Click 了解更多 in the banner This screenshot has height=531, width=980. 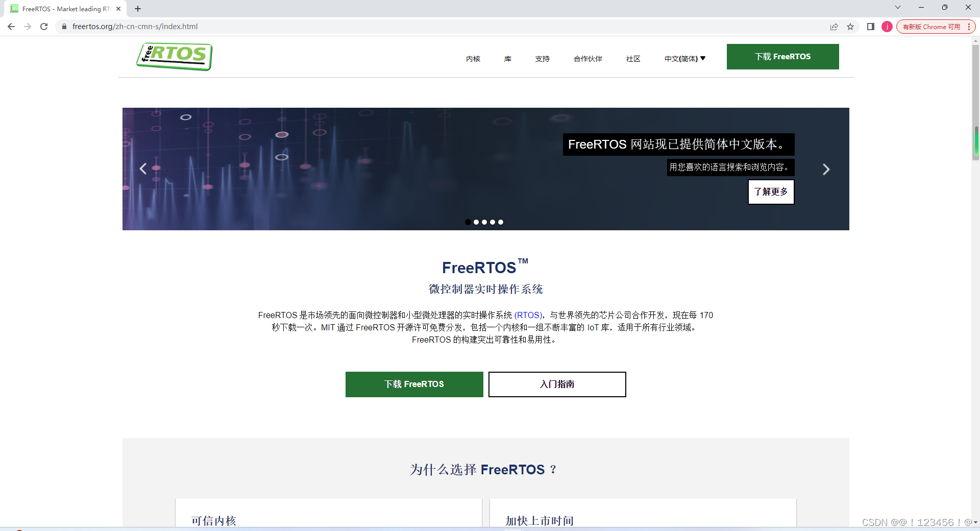click(771, 192)
